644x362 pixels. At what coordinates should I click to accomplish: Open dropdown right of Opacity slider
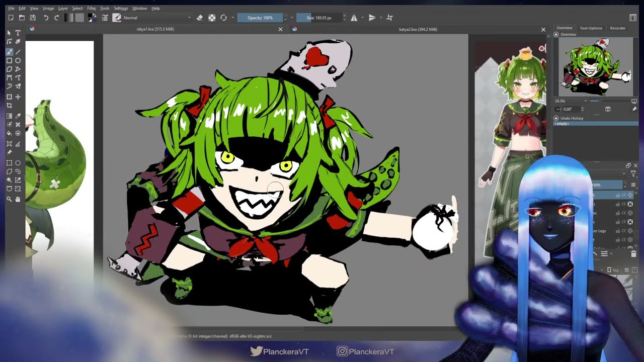point(292,18)
